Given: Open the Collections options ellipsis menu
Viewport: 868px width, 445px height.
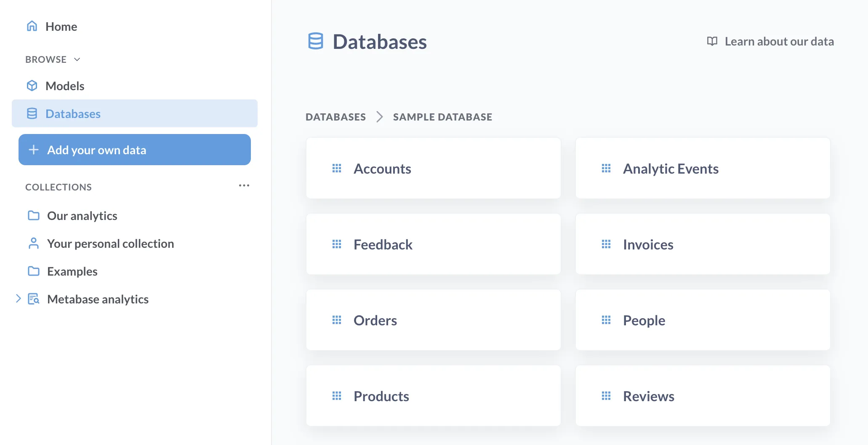Looking at the screenshot, I should click(x=244, y=185).
